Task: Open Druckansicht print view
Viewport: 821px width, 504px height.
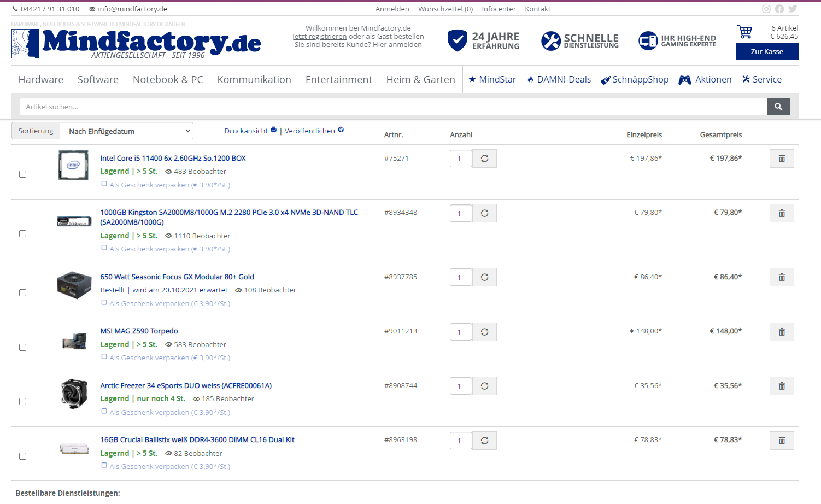Action: tap(250, 131)
